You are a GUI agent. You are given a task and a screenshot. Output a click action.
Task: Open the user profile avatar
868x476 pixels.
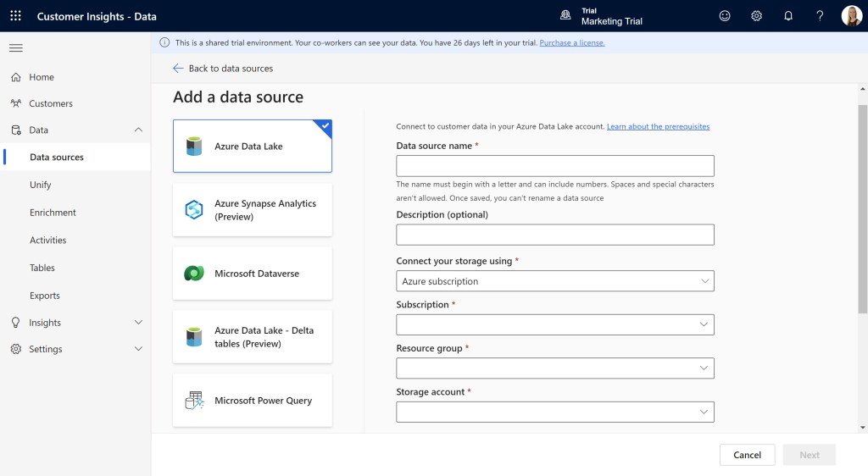[851, 16]
